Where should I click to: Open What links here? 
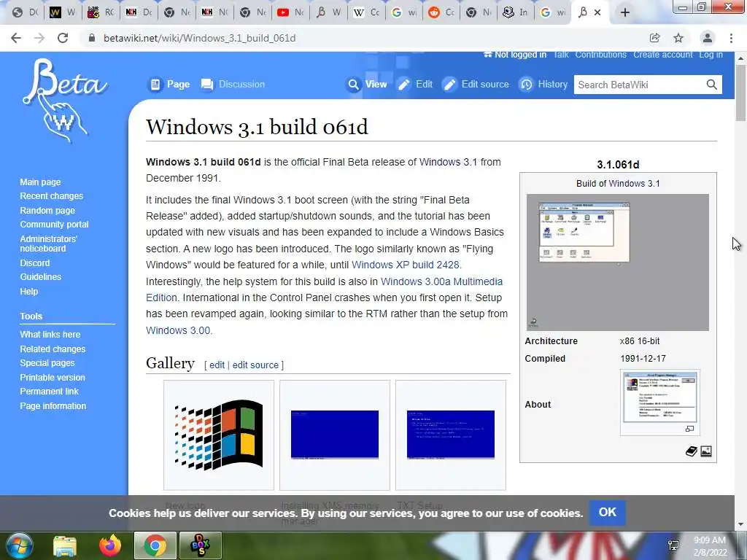click(50, 334)
